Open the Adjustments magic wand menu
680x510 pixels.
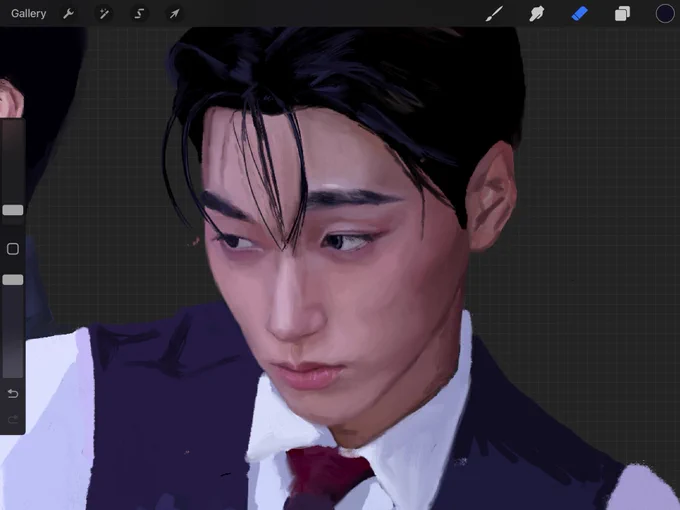point(104,13)
